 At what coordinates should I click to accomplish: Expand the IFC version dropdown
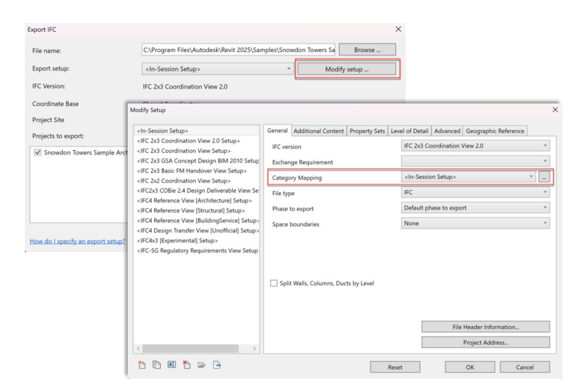coord(475,146)
